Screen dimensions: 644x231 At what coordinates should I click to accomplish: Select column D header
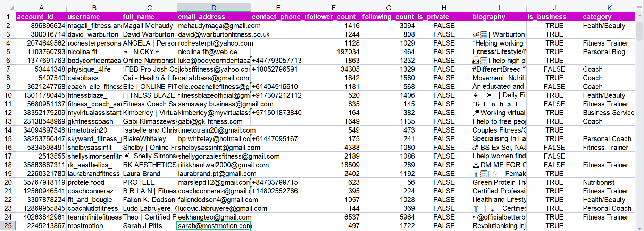pyautogui.click(x=214, y=8)
